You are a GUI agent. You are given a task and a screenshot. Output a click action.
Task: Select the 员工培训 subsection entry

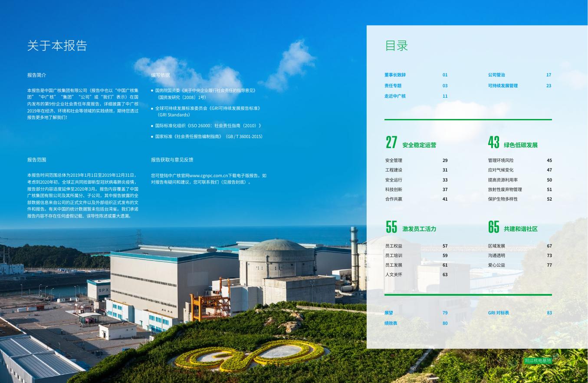click(x=394, y=255)
